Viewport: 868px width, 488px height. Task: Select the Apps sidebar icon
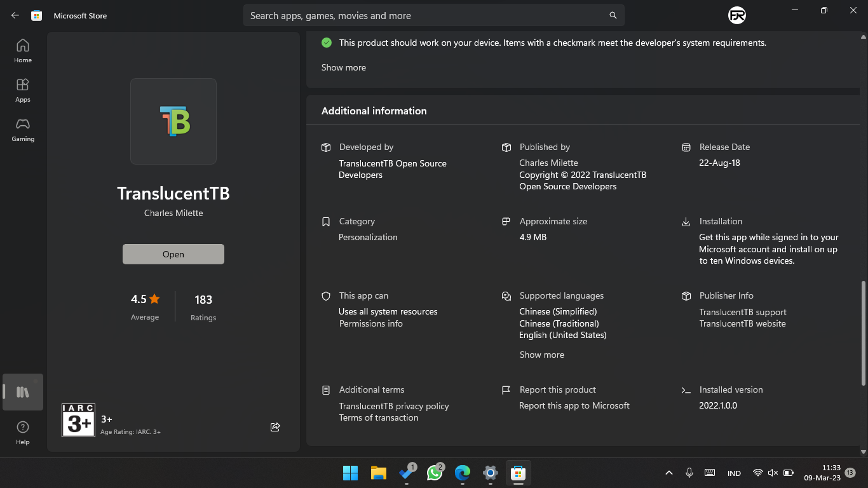tap(22, 90)
